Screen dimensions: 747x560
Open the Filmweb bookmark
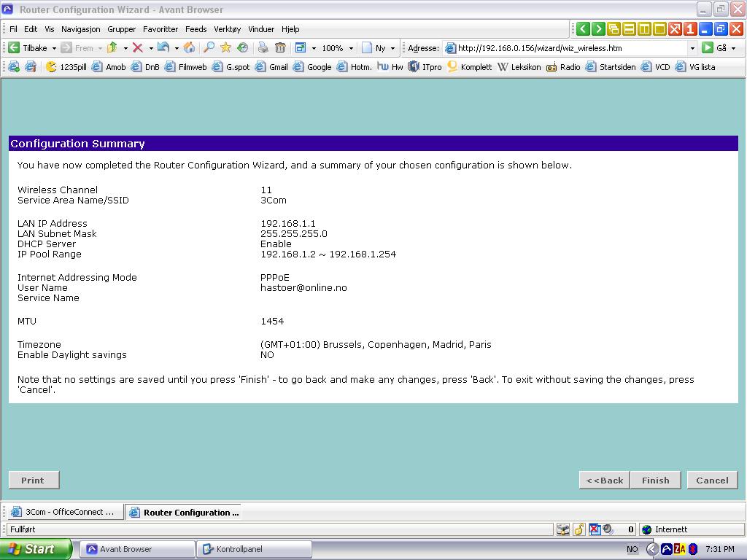(186, 66)
